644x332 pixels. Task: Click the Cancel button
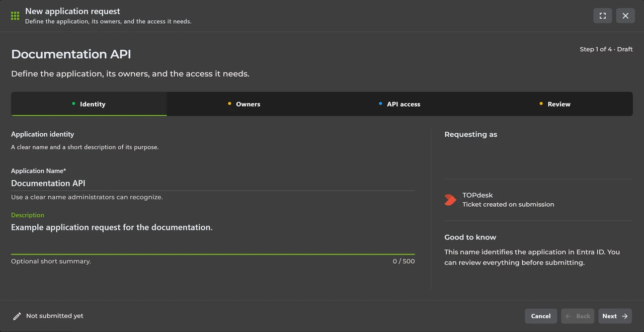(541, 316)
